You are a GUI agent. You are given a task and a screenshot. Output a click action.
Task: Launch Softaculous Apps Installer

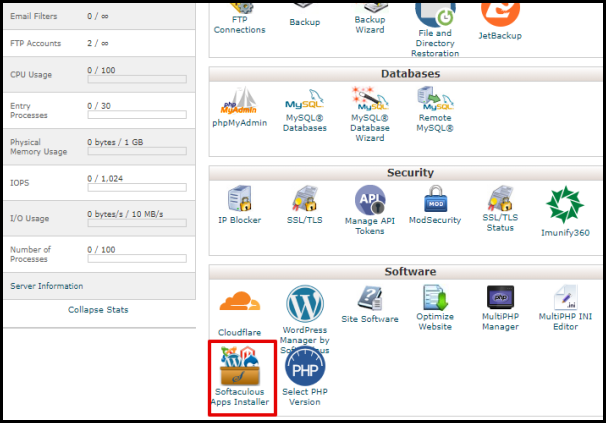240,376
